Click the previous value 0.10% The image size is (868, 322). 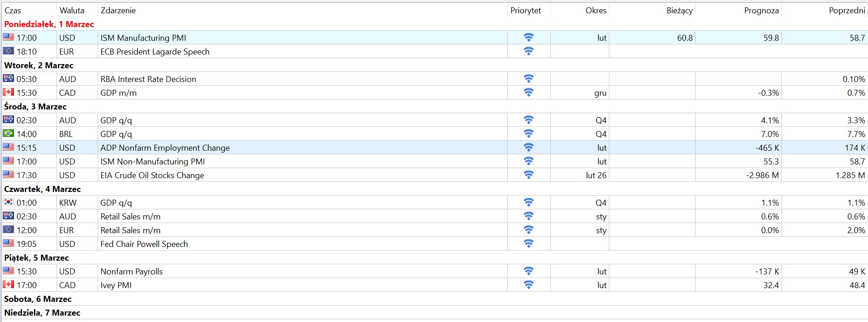pyautogui.click(x=854, y=79)
